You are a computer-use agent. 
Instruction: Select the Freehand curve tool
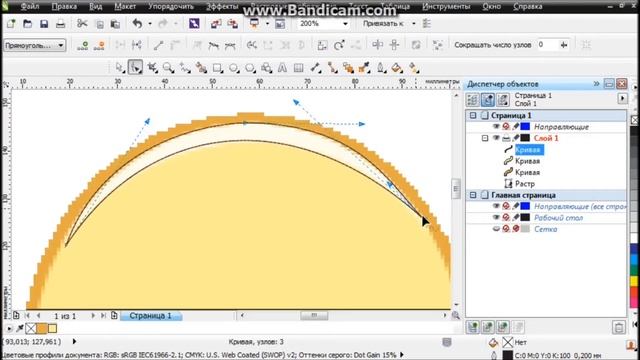point(184,68)
